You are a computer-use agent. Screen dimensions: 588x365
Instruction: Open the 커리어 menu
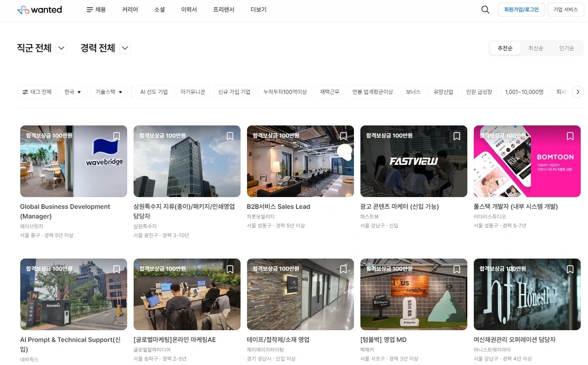click(130, 10)
